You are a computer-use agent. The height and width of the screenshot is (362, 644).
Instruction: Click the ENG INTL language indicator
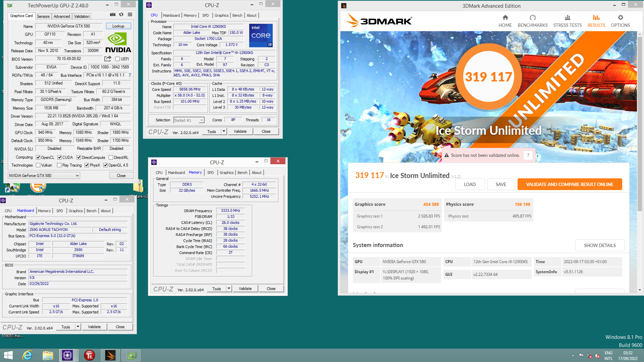pyautogui.click(x=608, y=356)
